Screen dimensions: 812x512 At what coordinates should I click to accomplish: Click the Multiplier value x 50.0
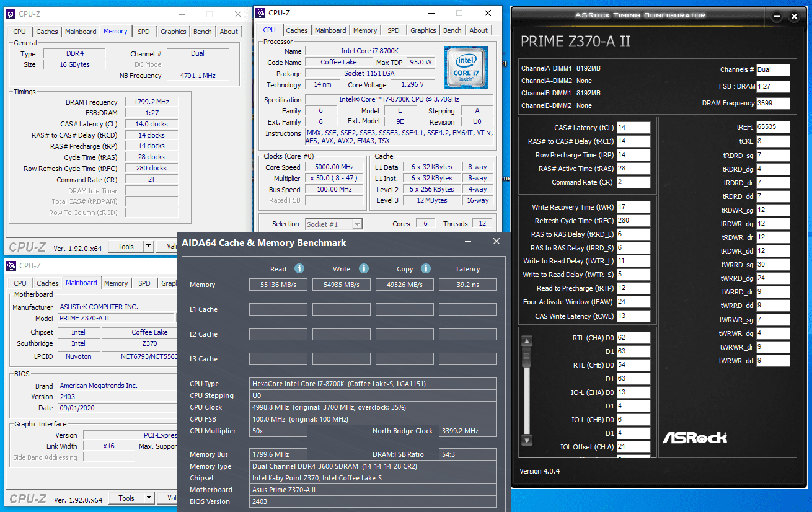tap(335, 179)
